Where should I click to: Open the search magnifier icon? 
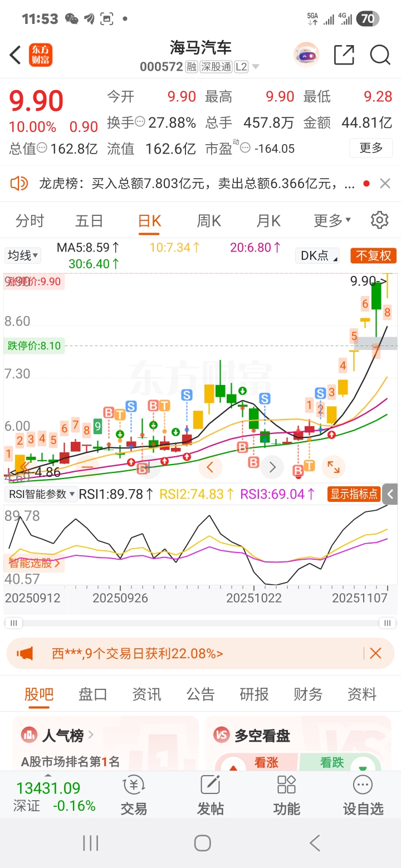380,55
